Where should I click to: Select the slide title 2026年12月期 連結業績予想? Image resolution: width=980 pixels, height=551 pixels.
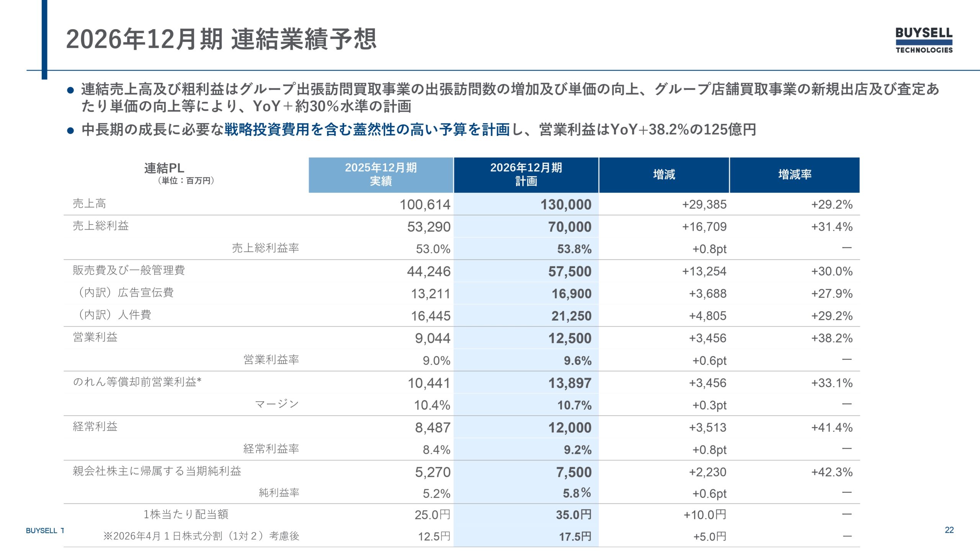[221, 39]
